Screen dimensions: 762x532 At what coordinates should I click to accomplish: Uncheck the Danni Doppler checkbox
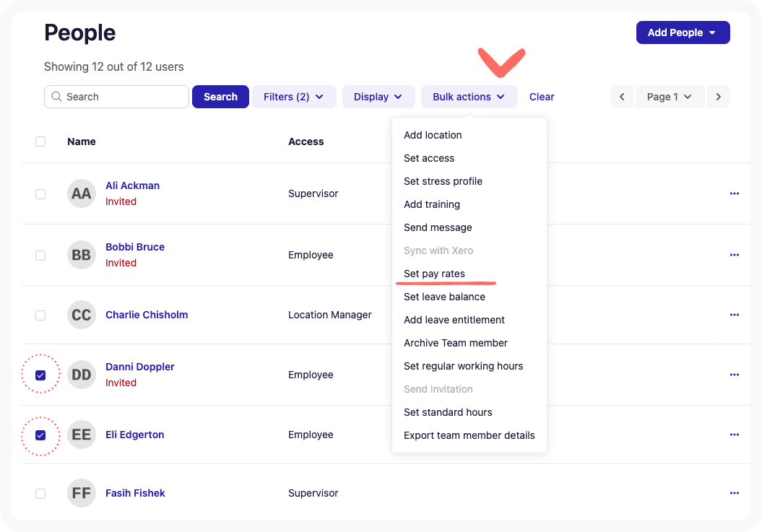40,375
